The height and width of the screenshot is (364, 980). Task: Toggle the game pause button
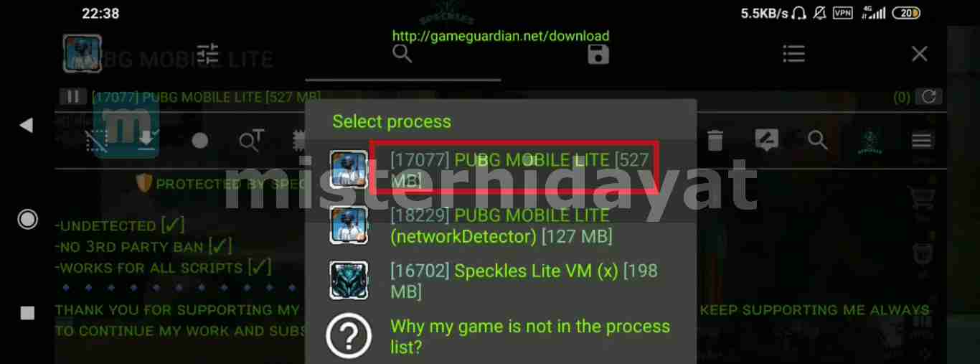(x=72, y=97)
